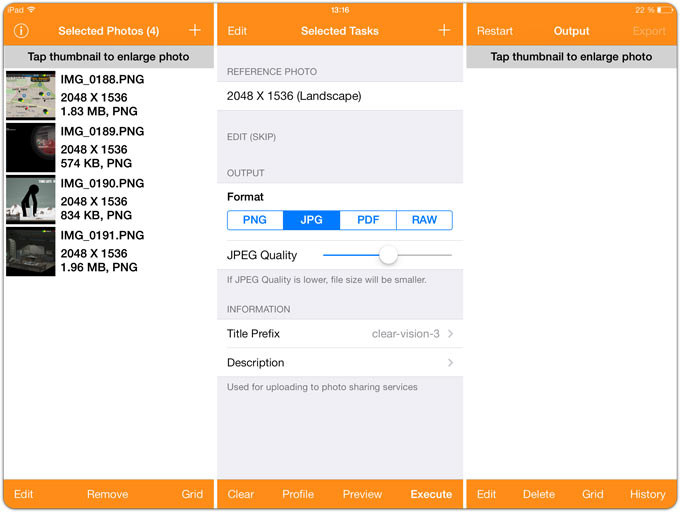Screen dimensions: 680x512
Task: Tap Execute to run selected tasks
Action: coord(431,494)
